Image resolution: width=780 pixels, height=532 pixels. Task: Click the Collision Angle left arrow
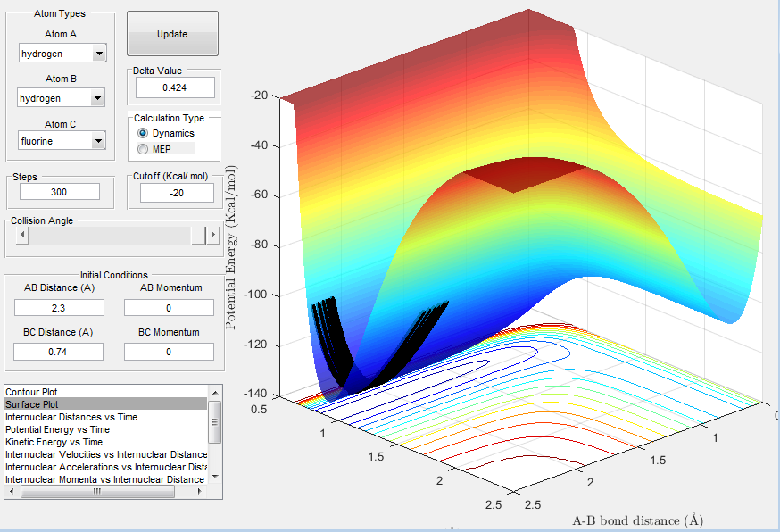click(24, 236)
